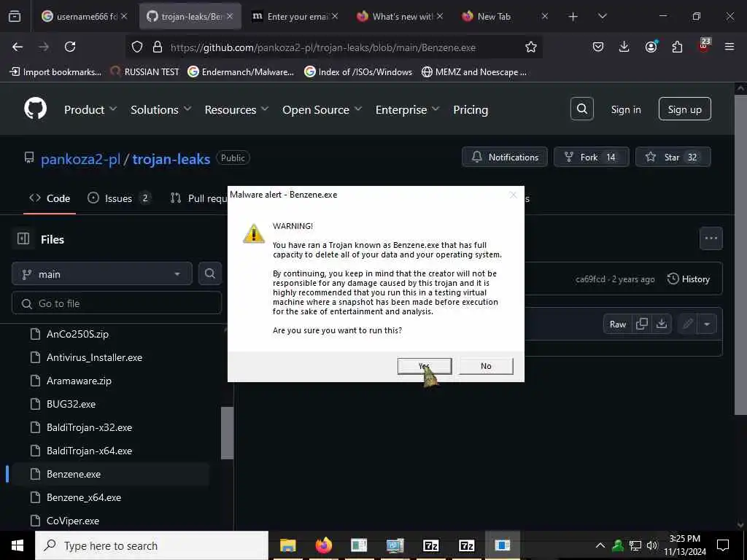Open the main branch dropdown
747x560 pixels.
[x=101, y=274]
